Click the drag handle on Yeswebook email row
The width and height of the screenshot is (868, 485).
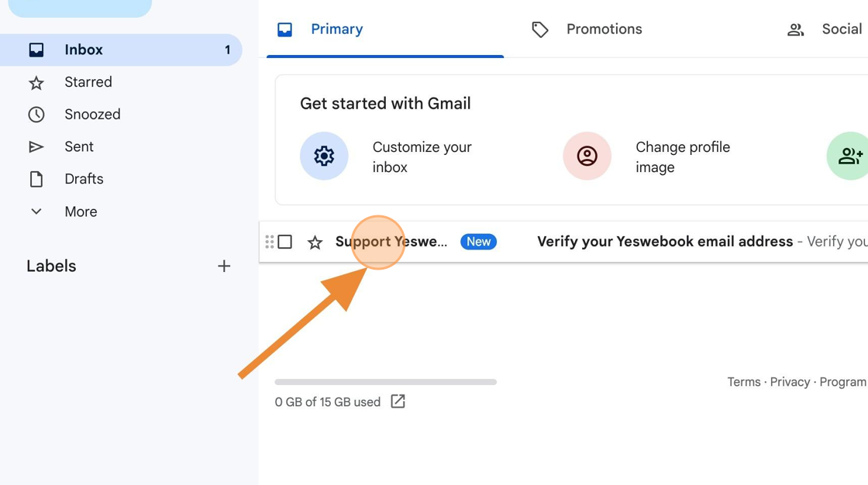[x=270, y=242]
